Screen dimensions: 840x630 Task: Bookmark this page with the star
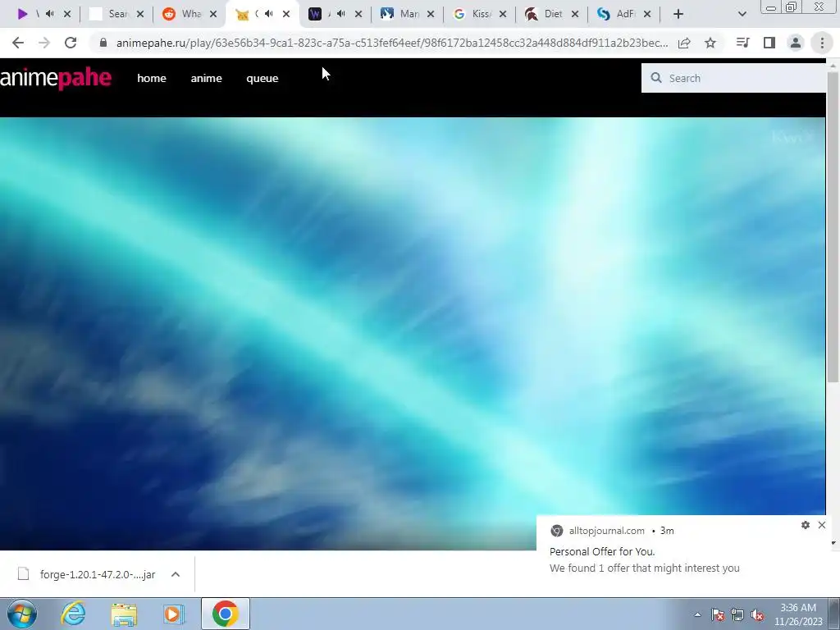(710, 43)
